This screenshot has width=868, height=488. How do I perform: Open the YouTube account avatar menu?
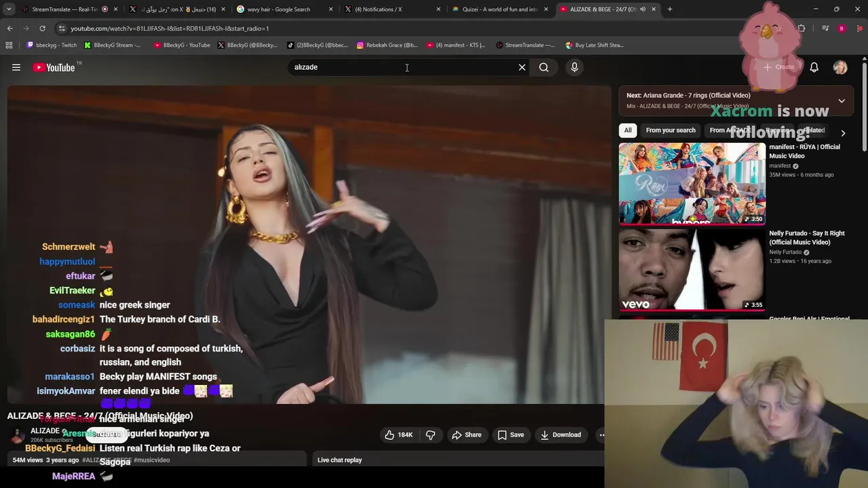point(840,67)
